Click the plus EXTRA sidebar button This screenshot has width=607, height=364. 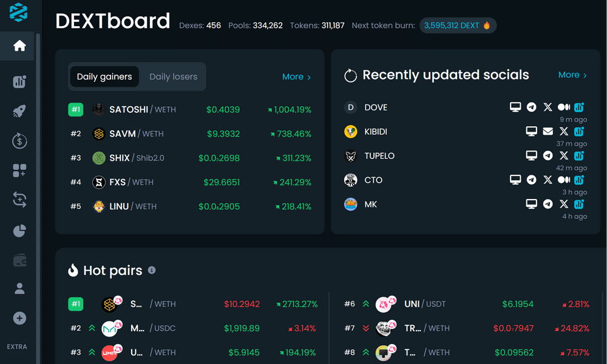[x=19, y=318]
